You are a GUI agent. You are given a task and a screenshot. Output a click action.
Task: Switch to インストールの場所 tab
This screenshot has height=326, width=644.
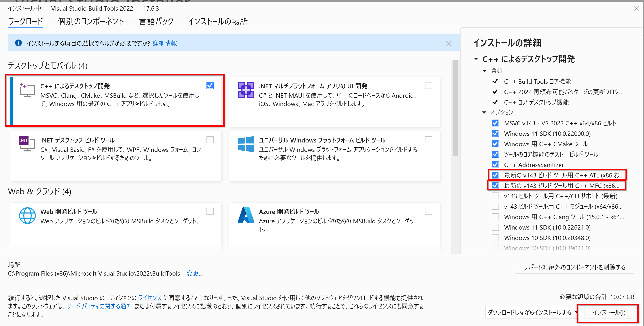pyautogui.click(x=218, y=21)
